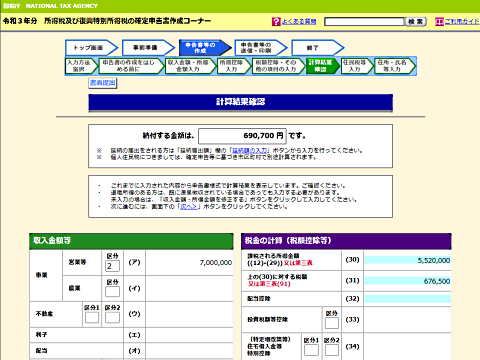This screenshot has width=480, height=360.
Task: Click the 区分 box for 投資税額等控除
Action: point(332,323)
